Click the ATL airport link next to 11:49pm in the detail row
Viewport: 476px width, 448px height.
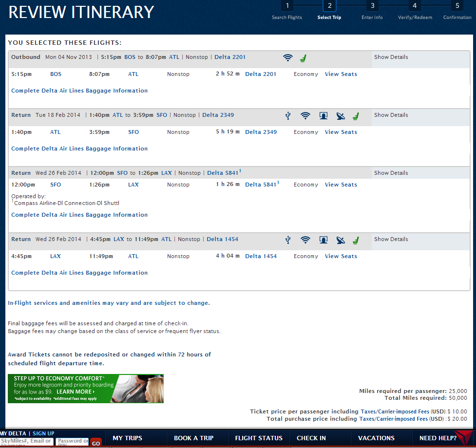coord(133,256)
